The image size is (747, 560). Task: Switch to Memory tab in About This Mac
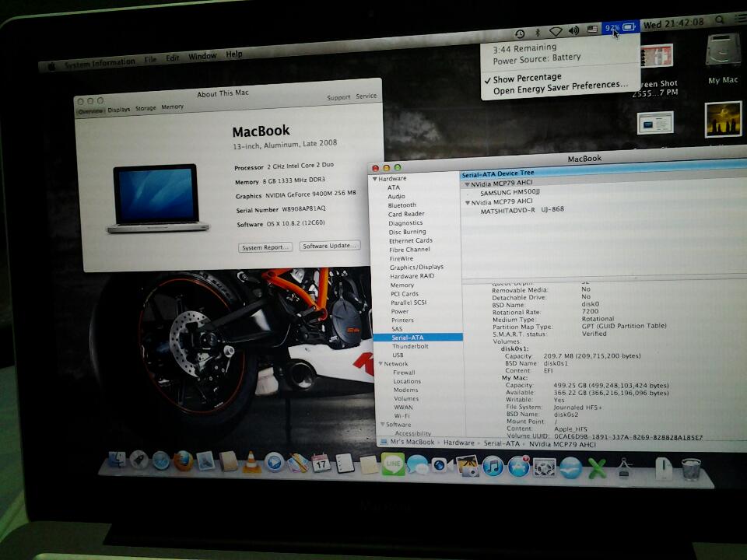click(x=172, y=107)
